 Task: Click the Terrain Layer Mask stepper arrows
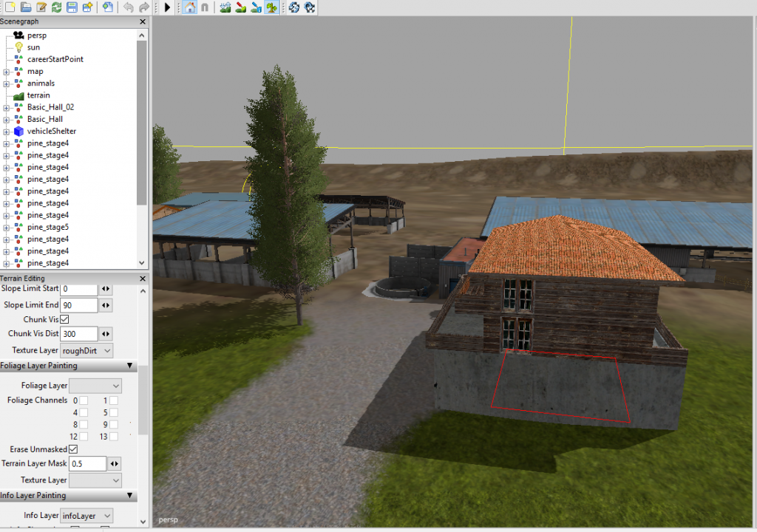[115, 463]
